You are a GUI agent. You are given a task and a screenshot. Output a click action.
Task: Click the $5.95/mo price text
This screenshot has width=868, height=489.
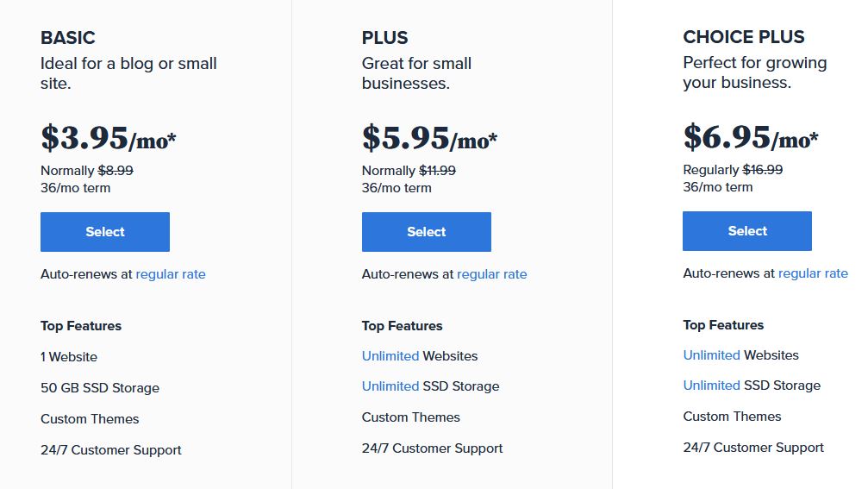point(429,138)
